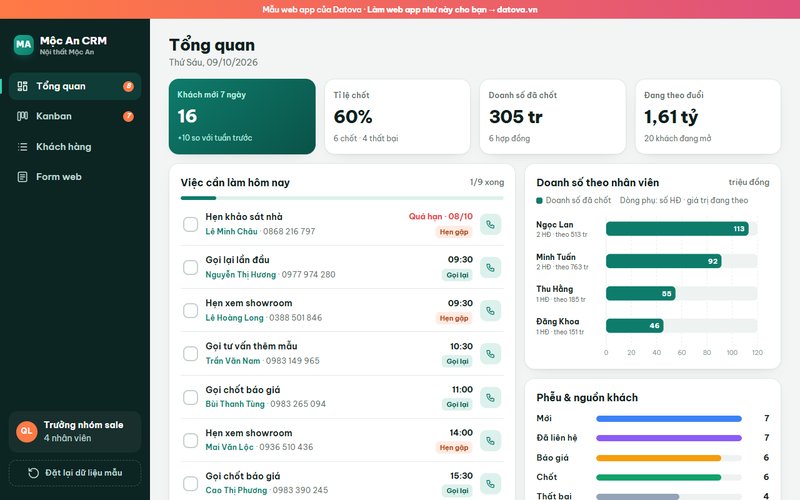
Task: Check off Gọi lại lần đầu task
Action: coord(191,267)
